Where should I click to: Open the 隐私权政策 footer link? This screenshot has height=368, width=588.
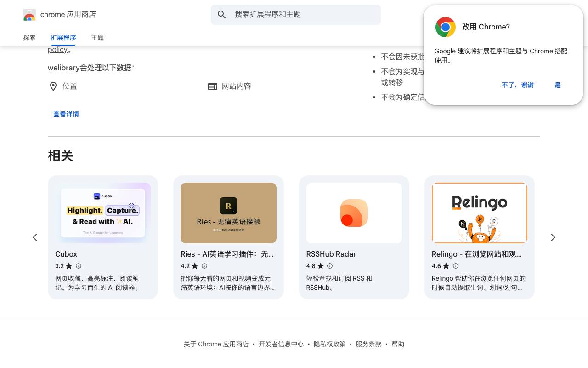330,344
